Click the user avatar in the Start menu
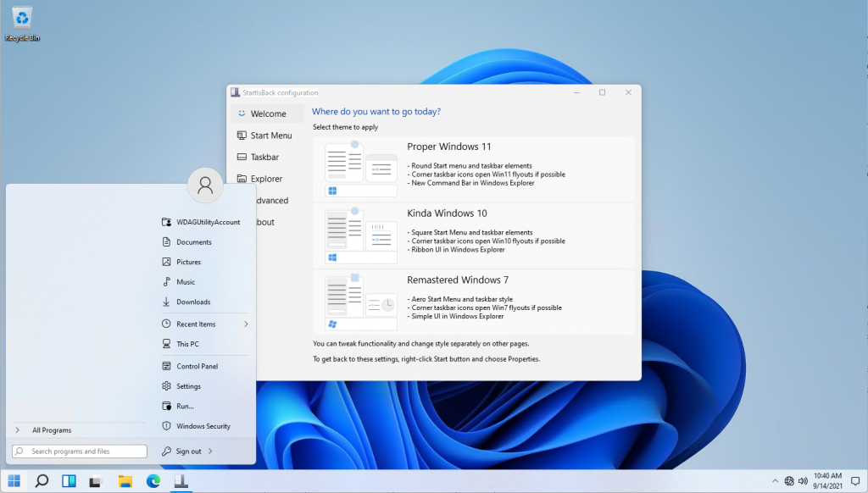Image resolution: width=868 pixels, height=493 pixels. pyautogui.click(x=204, y=186)
